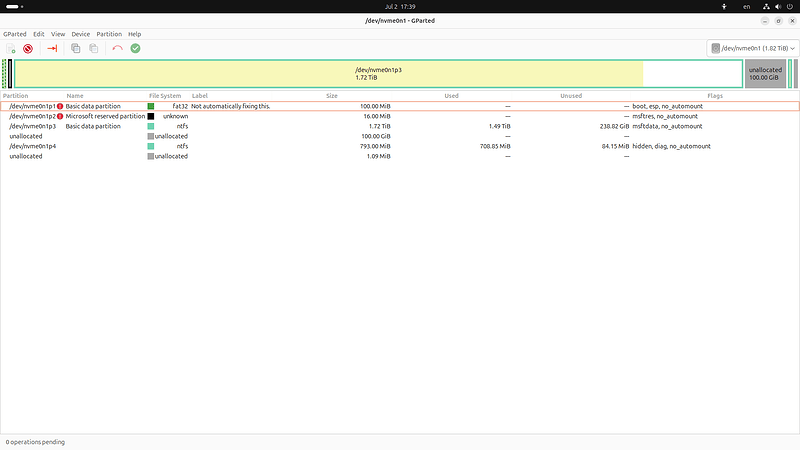Click 'Microsoft reserved partition' name cell

[x=105, y=116]
